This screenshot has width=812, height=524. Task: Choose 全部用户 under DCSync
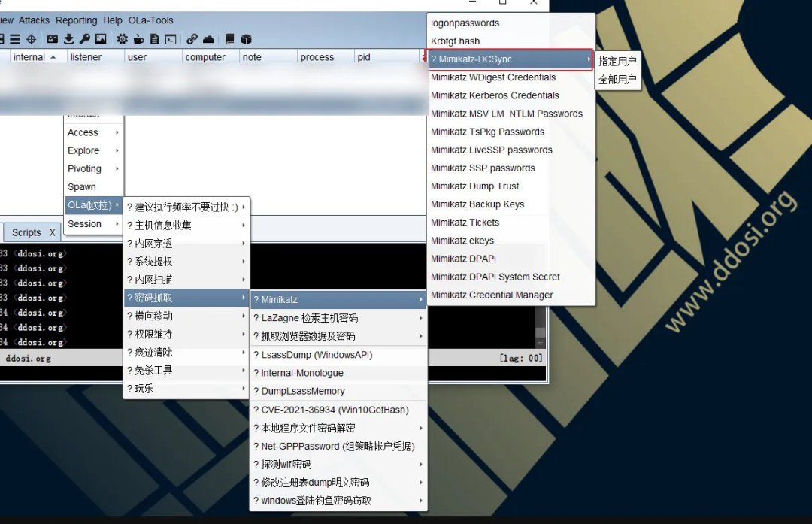pyautogui.click(x=618, y=80)
